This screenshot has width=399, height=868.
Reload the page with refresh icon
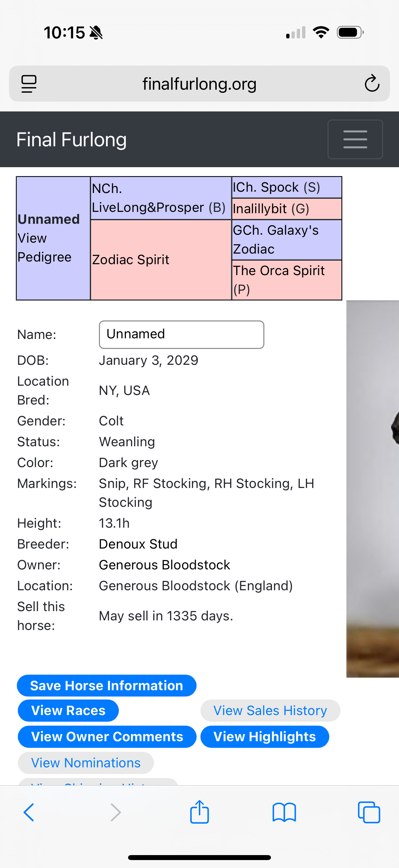coord(372,83)
